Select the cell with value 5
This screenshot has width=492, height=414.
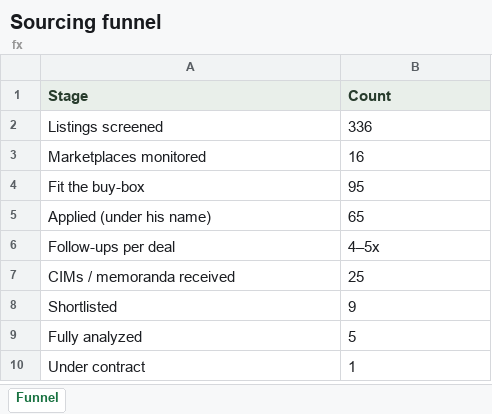[415, 336]
